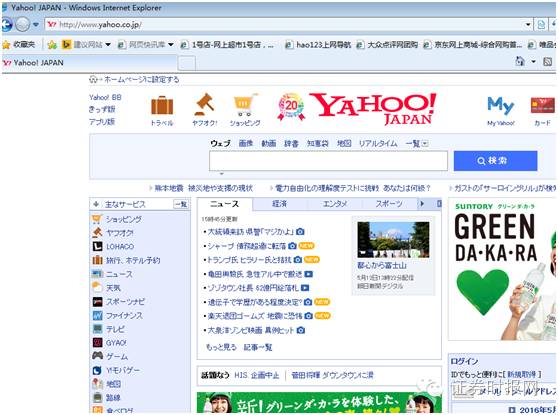The height and width of the screenshot is (415, 558).
Task: Click the address bar showing yahoo.co.jp
Action: (x=285, y=25)
